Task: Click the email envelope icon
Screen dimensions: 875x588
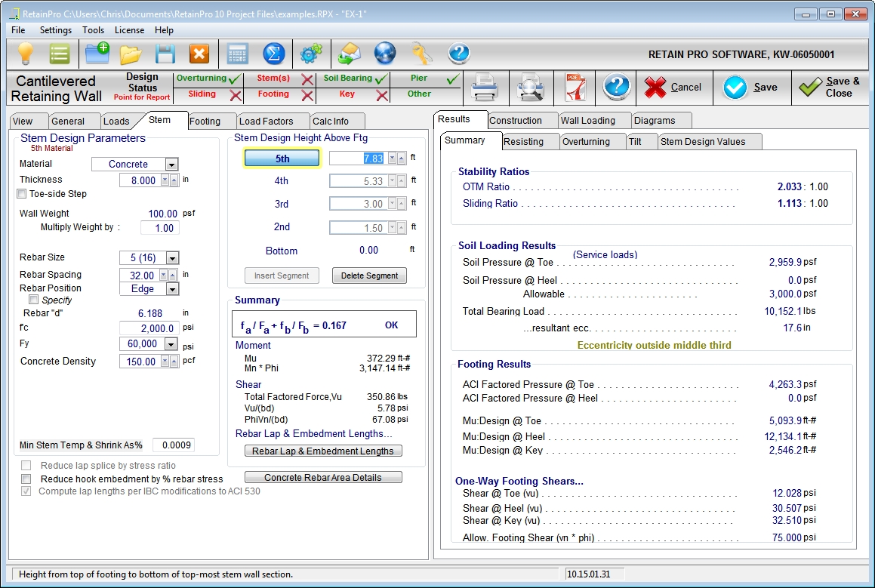Action: (x=350, y=54)
